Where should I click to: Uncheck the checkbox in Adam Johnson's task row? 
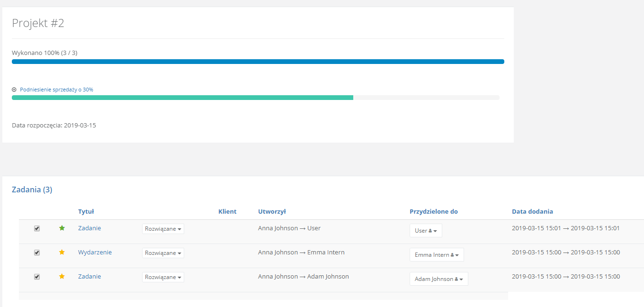[37, 277]
